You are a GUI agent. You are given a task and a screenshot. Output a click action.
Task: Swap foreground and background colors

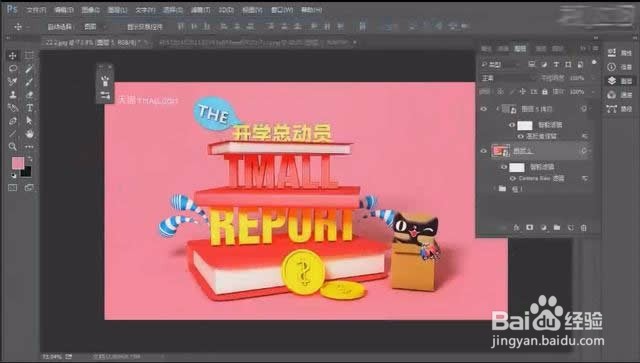point(29,159)
